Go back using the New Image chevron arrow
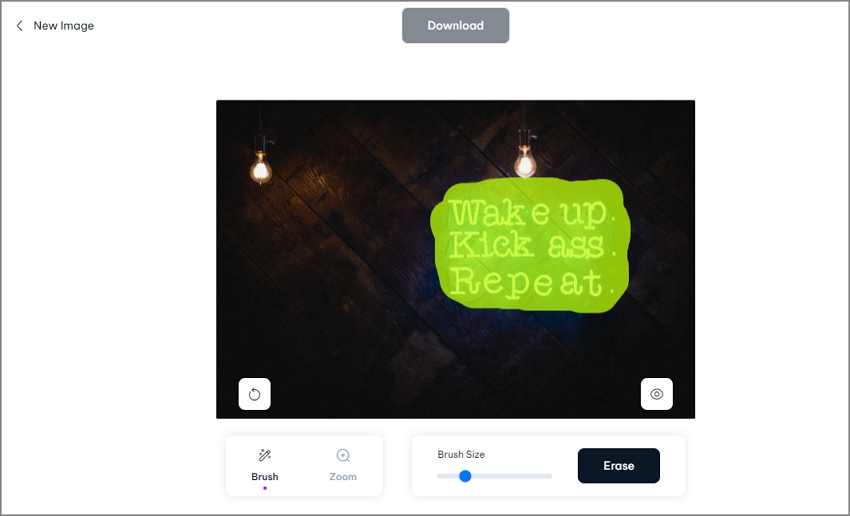The height and width of the screenshot is (516, 850). [x=20, y=26]
